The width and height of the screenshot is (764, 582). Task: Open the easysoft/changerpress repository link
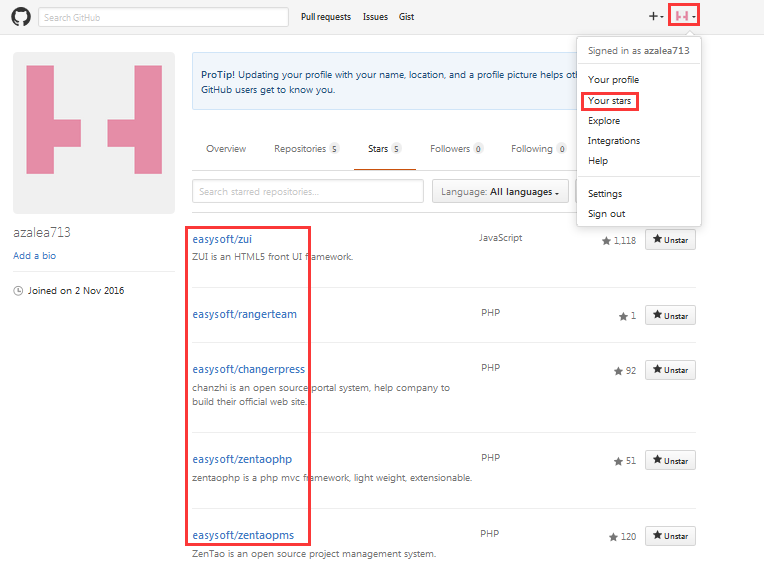click(248, 369)
